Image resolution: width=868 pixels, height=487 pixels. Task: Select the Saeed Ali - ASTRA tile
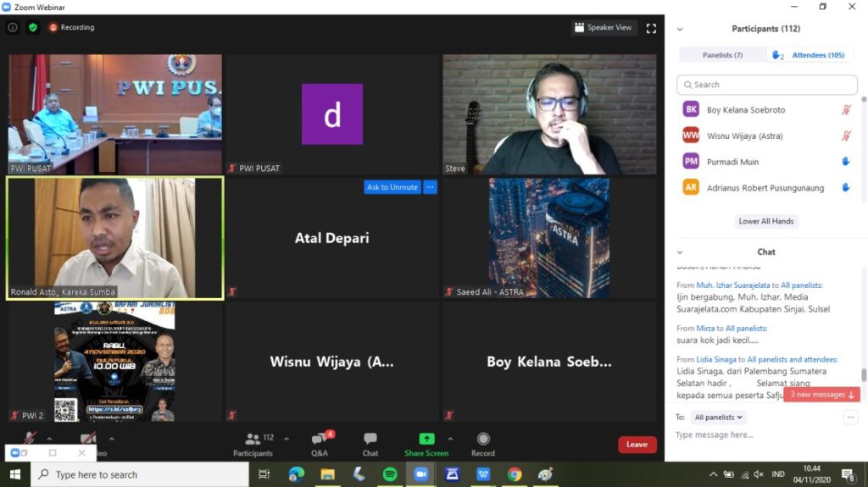pos(549,238)
